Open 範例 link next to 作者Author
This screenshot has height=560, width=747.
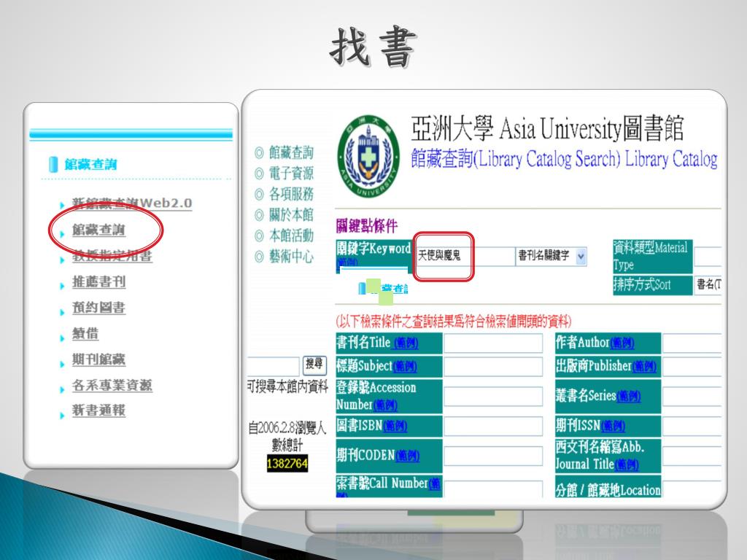point(622,343)
